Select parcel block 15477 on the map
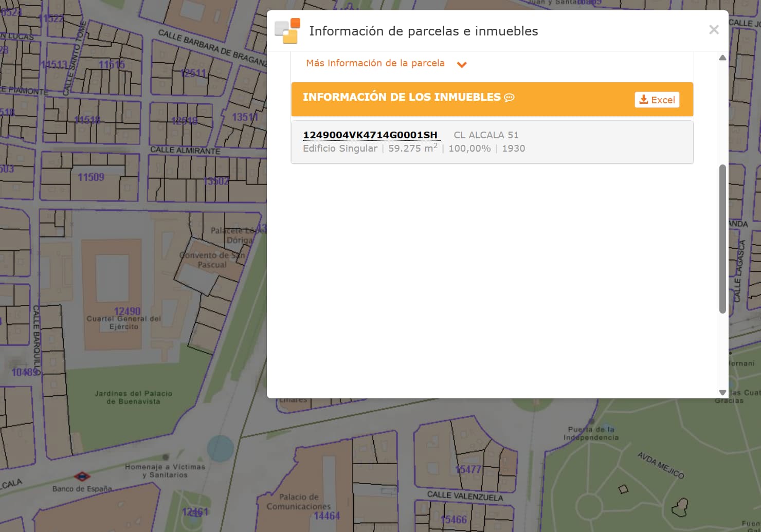This screenshot has width=761, height=532. (468, 469)
